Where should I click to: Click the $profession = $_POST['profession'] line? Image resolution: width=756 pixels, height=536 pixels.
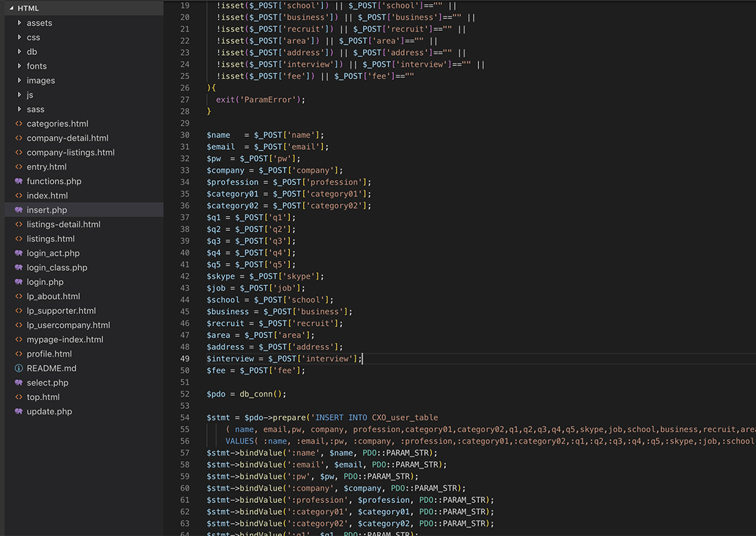tap(289, 182)
